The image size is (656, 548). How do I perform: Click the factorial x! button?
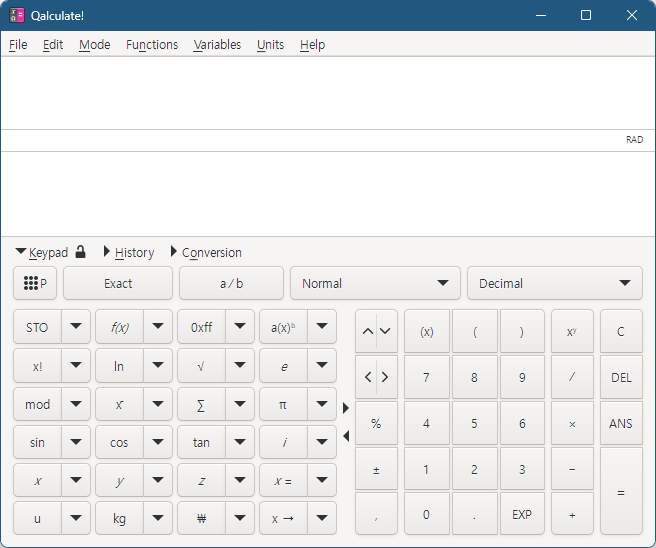click(37, 366)
